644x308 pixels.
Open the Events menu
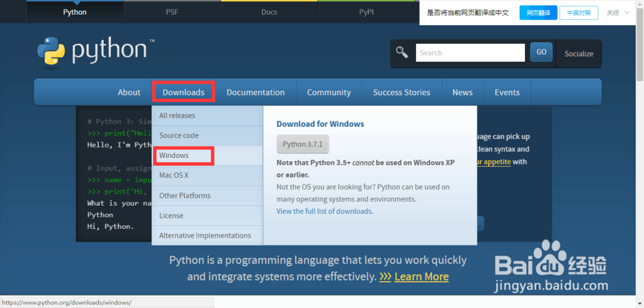507,92
